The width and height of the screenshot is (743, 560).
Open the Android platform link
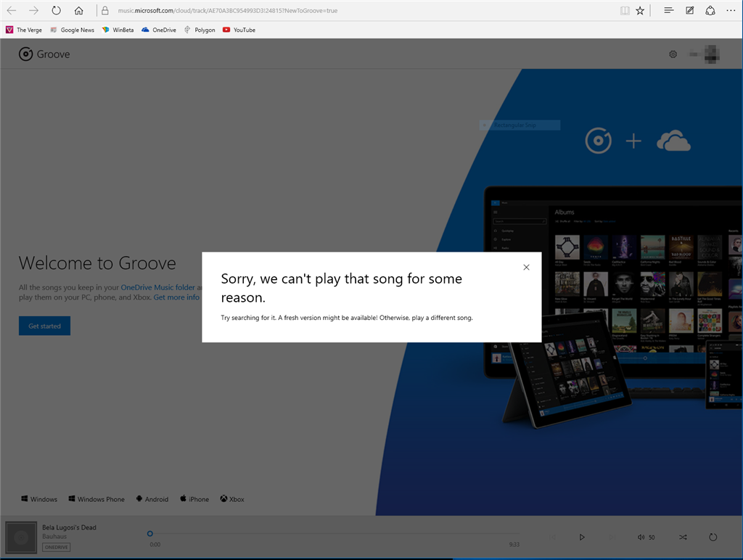click(152, 499)
